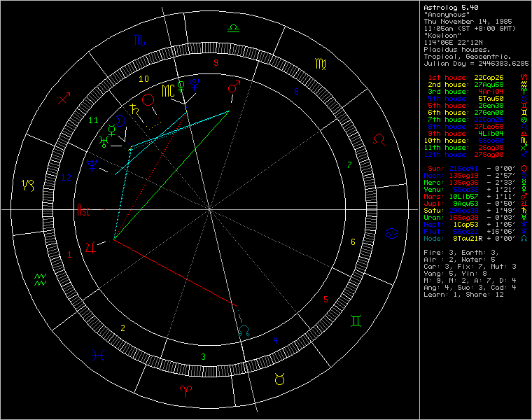The height and width of the screenshot is (420, 532).
Task: Click the blue Neptune trident glyph
Action: (x=91, y=165)
